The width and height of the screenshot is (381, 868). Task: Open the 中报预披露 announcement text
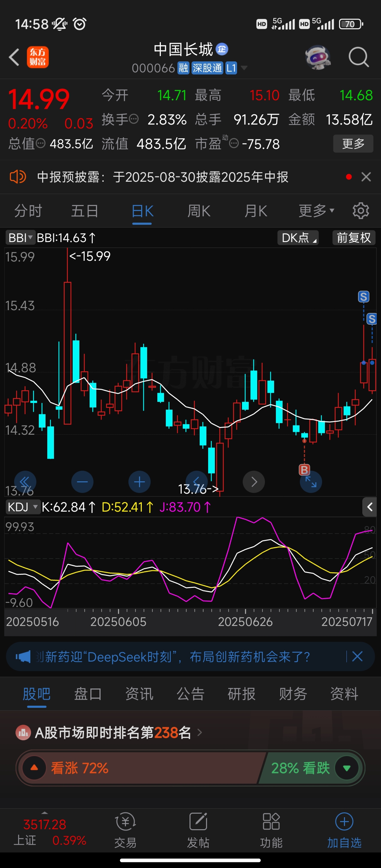(x=163, y=177)
